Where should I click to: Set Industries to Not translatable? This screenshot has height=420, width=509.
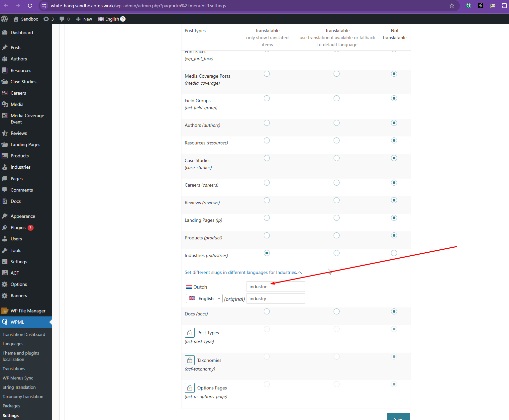pos(394,253)
